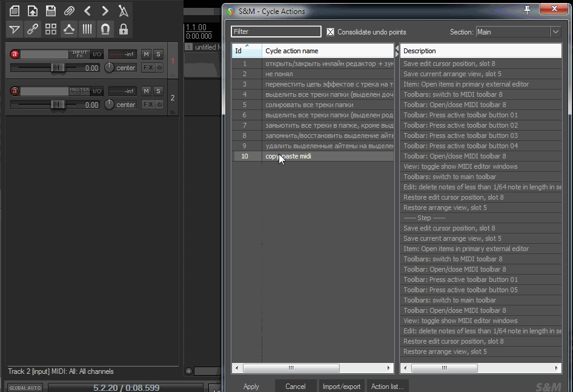The width and height of the screenshot is (573, 392).
Task: Sort by Id column header
Action: tap(247, 51)
